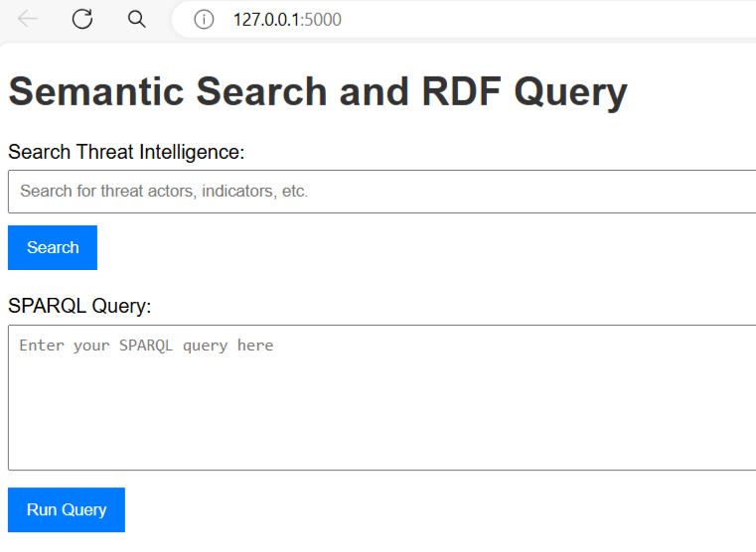Click the magnifier search icon in toolbar
Viewport: 756px width, 552px height.
coord(136,19)
